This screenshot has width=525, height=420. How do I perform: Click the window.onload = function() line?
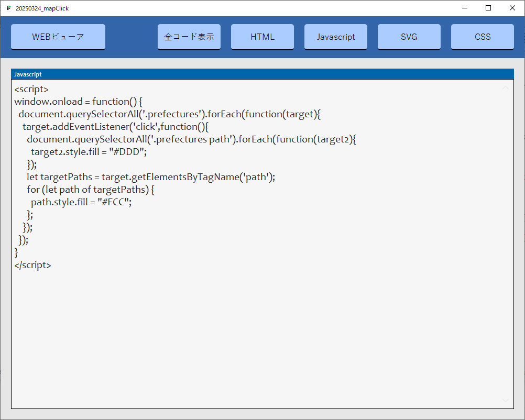[79, 102]
